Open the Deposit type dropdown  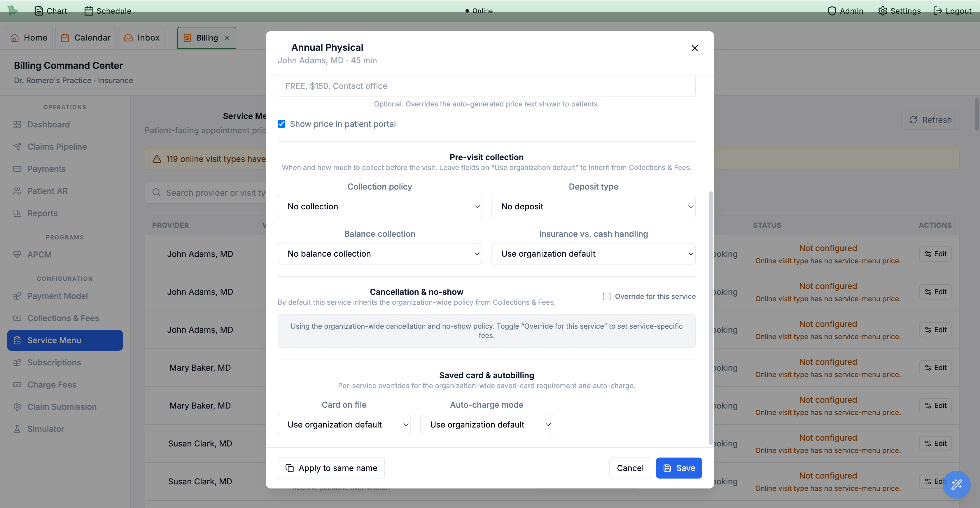pos(594,206)
